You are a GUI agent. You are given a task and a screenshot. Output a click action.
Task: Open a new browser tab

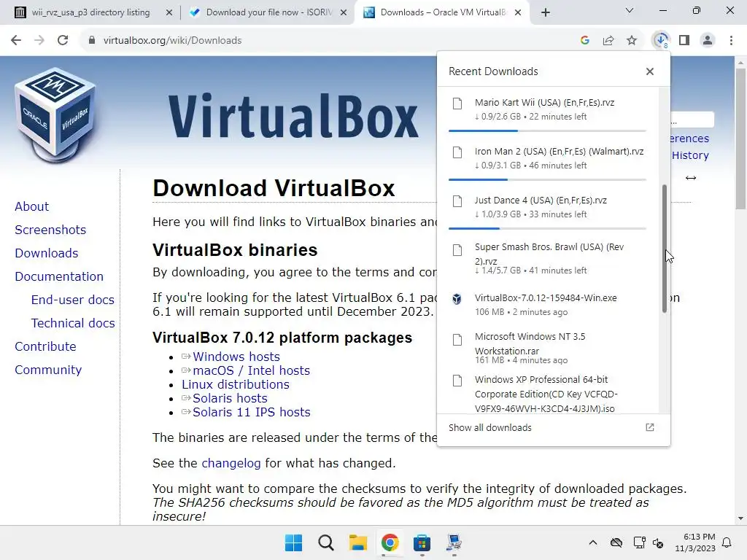click(546, 12)
